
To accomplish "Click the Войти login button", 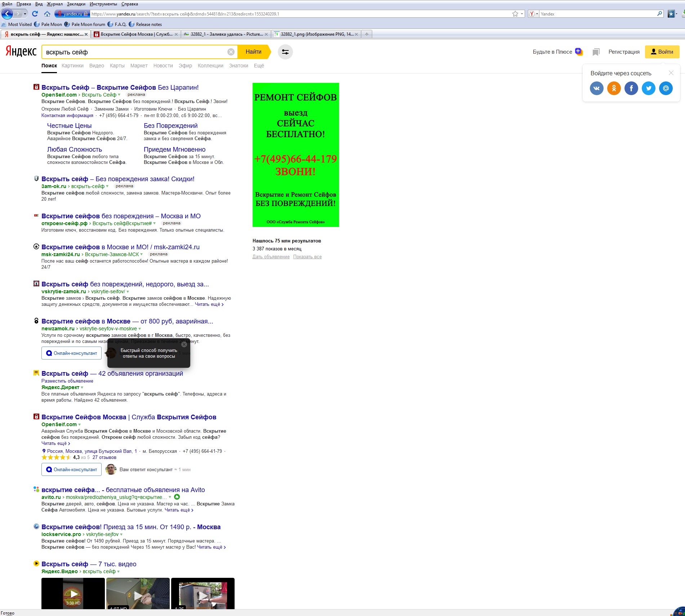I will (x=662, y=52).
